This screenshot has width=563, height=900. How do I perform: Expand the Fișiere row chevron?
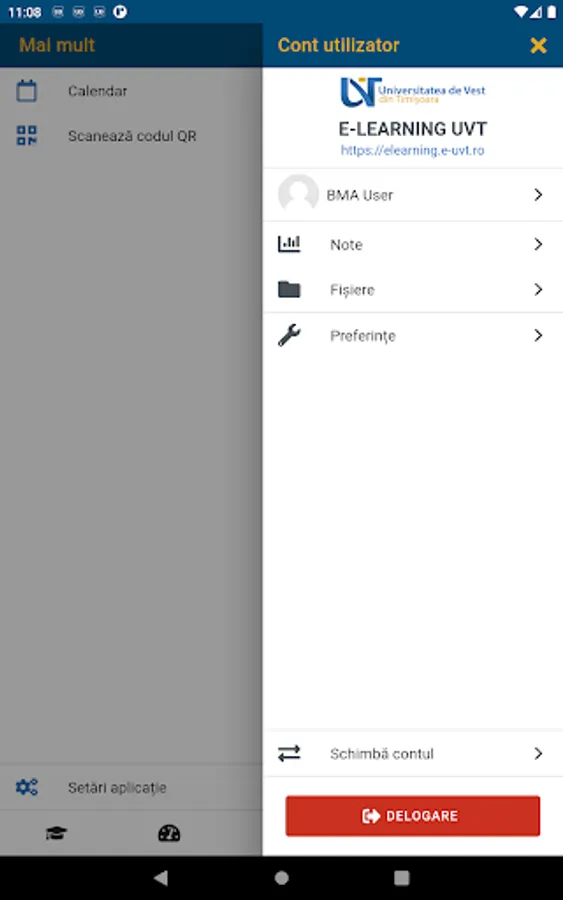[x=538, y=289]
